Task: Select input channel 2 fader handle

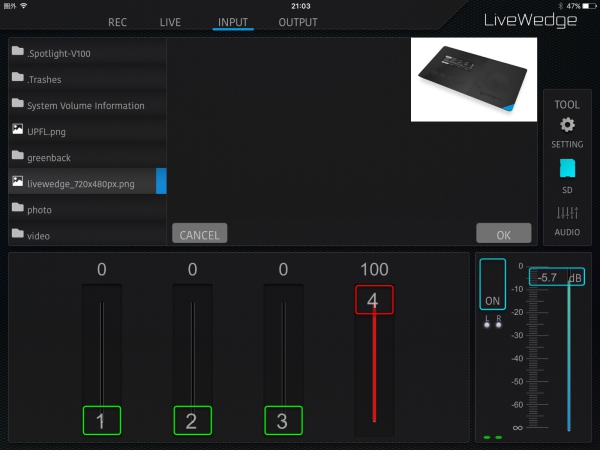Action: click(x=192, y=421)
